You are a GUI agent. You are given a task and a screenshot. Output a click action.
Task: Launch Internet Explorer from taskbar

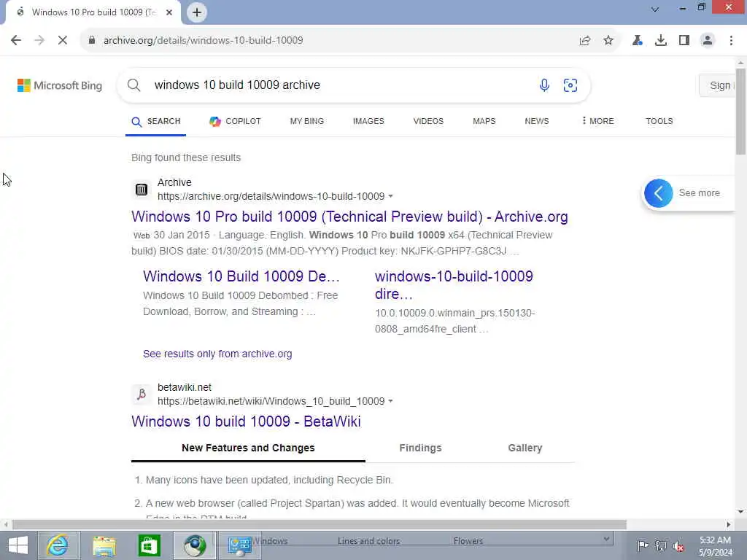(57, 545)
